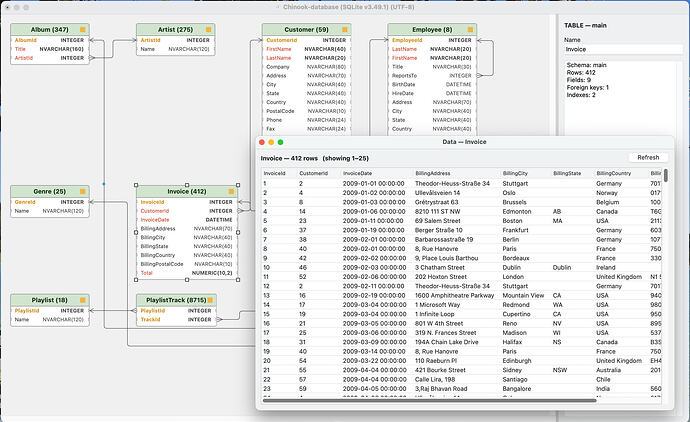Select the Genre table header

pyautogui.click(x=50, y=191)
